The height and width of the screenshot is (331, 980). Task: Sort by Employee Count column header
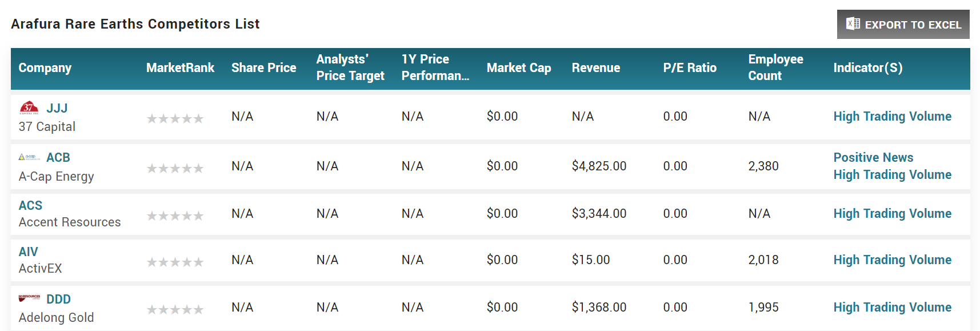[x=775, y=67]
